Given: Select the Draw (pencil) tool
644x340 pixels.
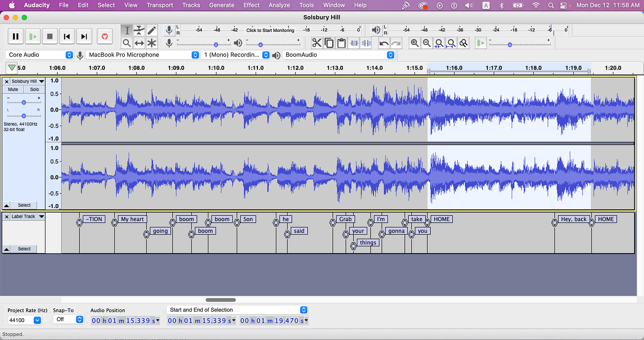Looking at the screenshot, I should [x=152, y=31].
